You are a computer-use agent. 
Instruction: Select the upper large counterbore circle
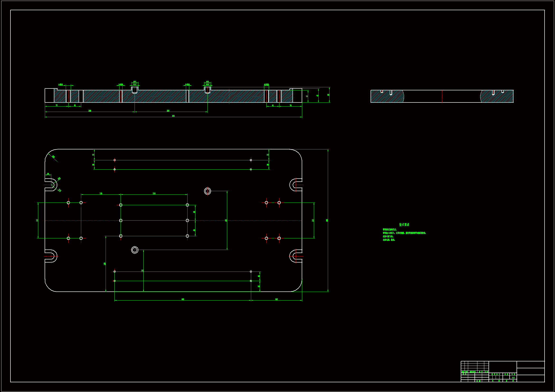click(x=207, y=191)
